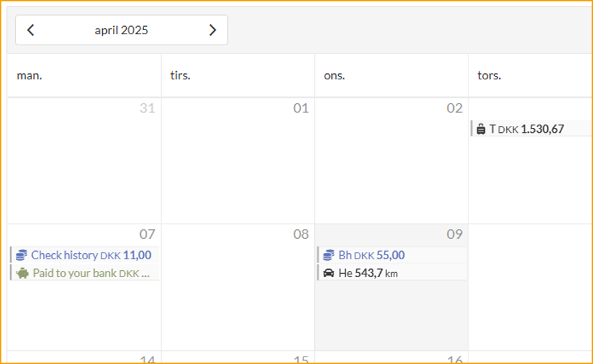
Task: Click the coins icon beside Bh entry
Action: (x=329, y=255)
